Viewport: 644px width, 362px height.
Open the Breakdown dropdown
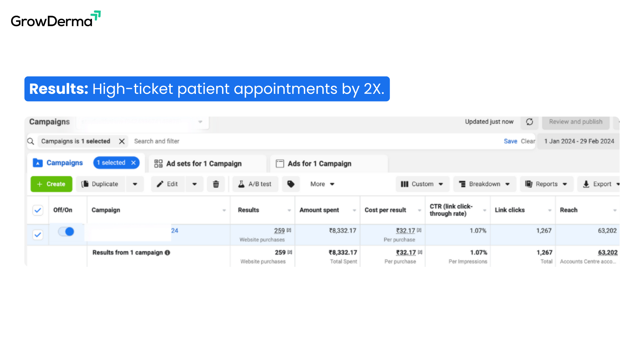point(484,184)
